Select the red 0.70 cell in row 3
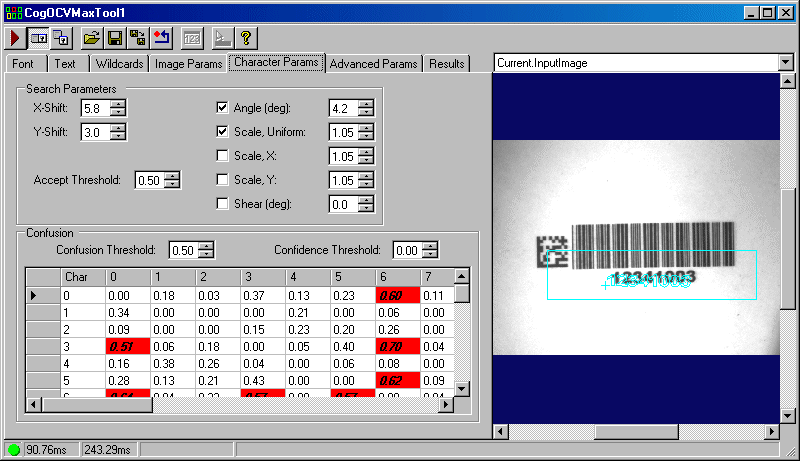 [x=397, y=347]
